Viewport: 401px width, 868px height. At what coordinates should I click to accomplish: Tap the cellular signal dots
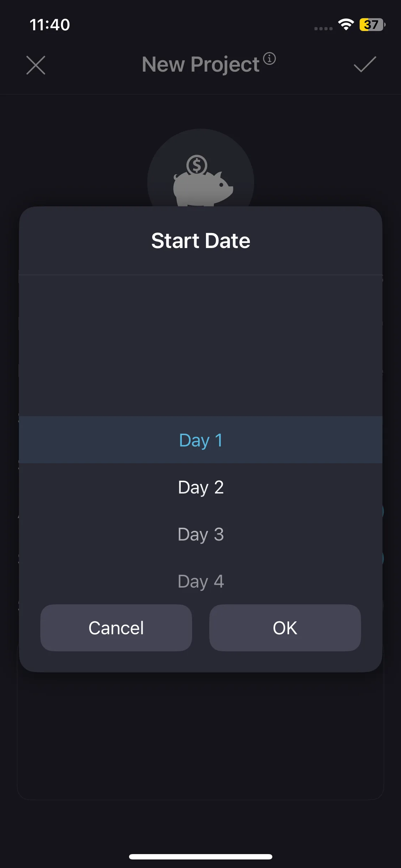323,29
